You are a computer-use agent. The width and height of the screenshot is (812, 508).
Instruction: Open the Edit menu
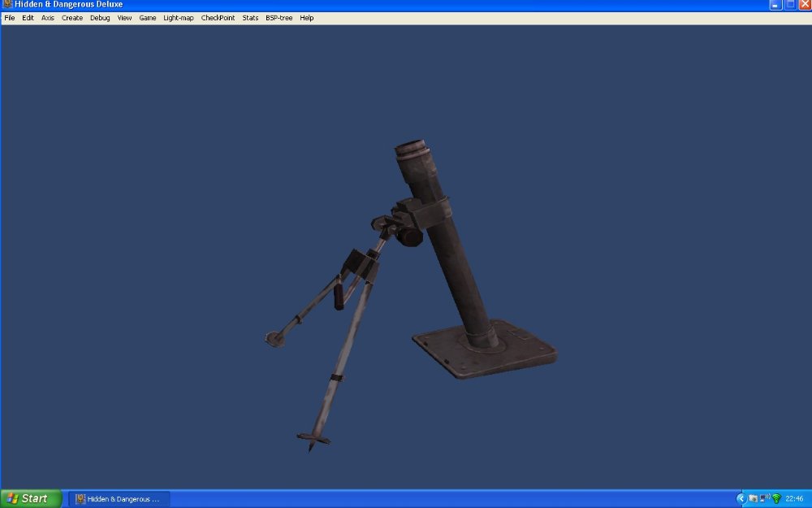tap(28, 18)
